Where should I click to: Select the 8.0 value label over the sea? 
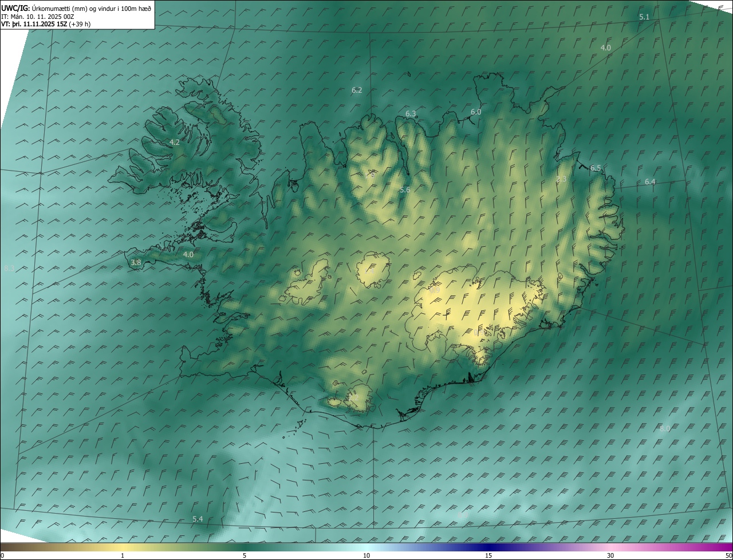[x=665, y=429]
